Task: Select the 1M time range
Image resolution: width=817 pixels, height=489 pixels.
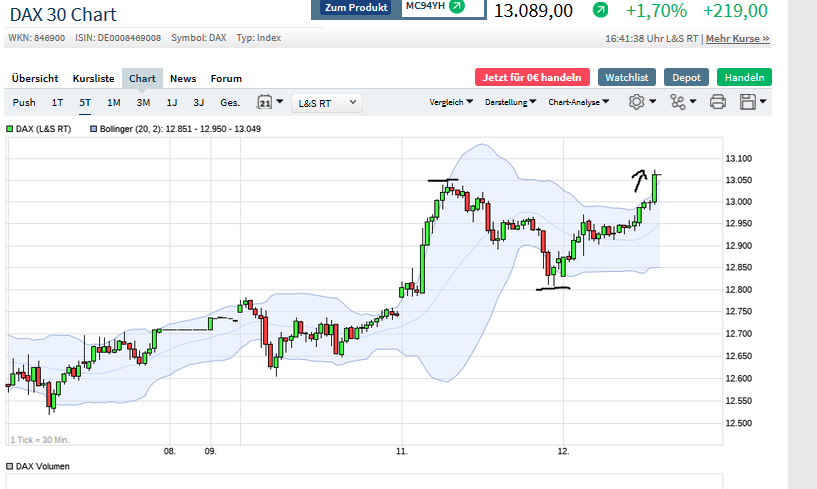Action: (x=114, y=102)
